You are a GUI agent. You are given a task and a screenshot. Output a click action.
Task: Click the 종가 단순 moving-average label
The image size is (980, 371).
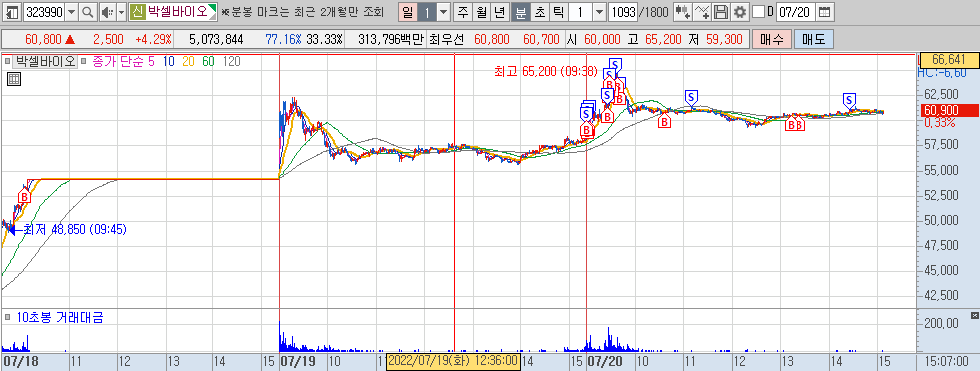pyautogui.click(x=118, y=61)
